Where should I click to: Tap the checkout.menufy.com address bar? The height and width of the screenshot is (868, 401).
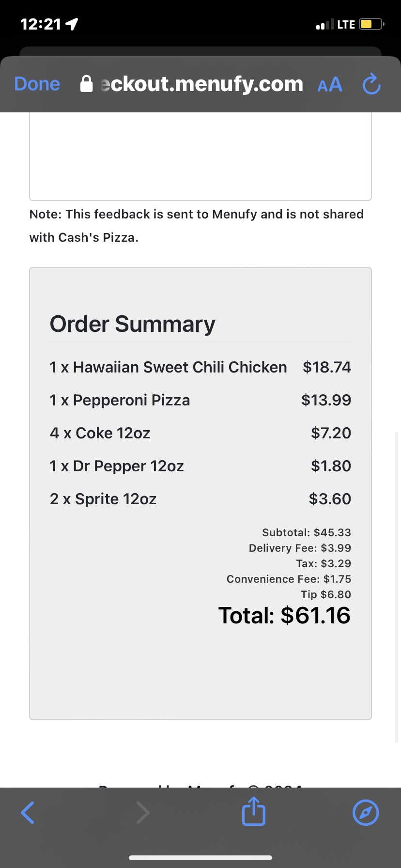point(201,84)
